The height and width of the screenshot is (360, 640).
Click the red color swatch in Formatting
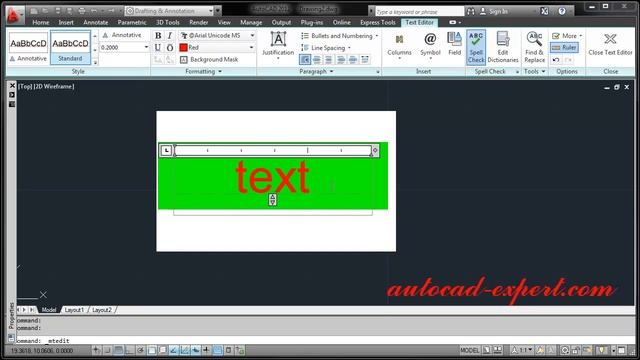[x=183, y=48]
